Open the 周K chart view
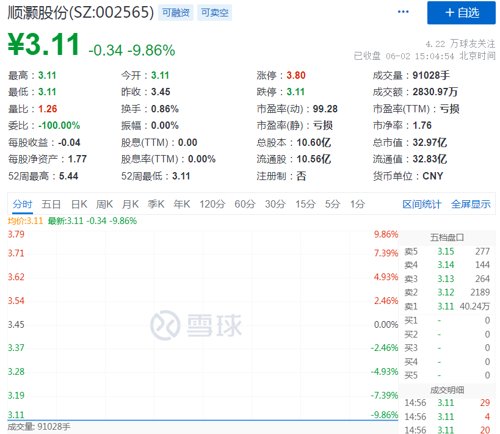500x434 pixels. (x=104, y=204)
